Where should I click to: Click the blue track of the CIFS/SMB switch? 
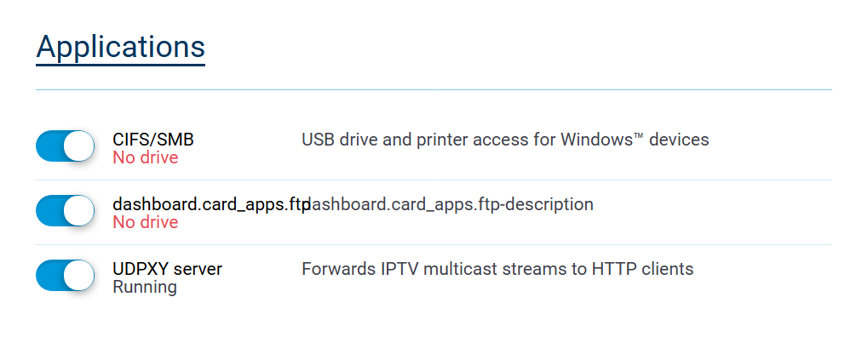(49, 146)
